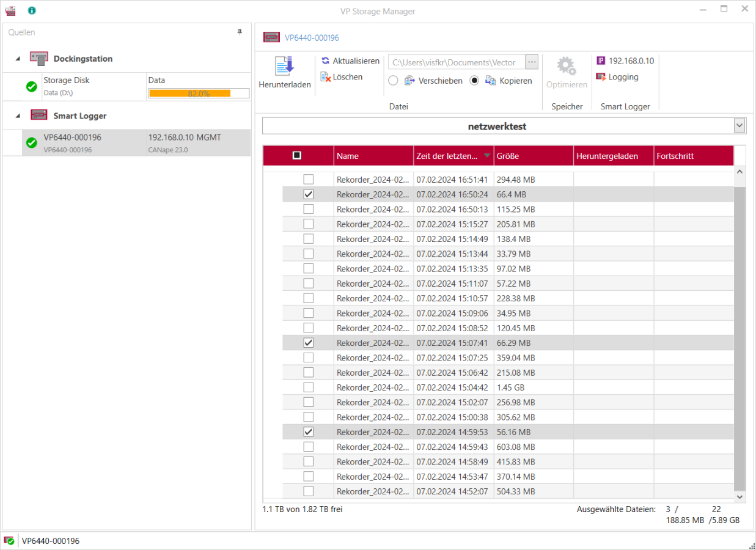This screenshot has height=550, width=756.
Task: Click the Dockingstation device icon
Action: (x=39, y=59)
